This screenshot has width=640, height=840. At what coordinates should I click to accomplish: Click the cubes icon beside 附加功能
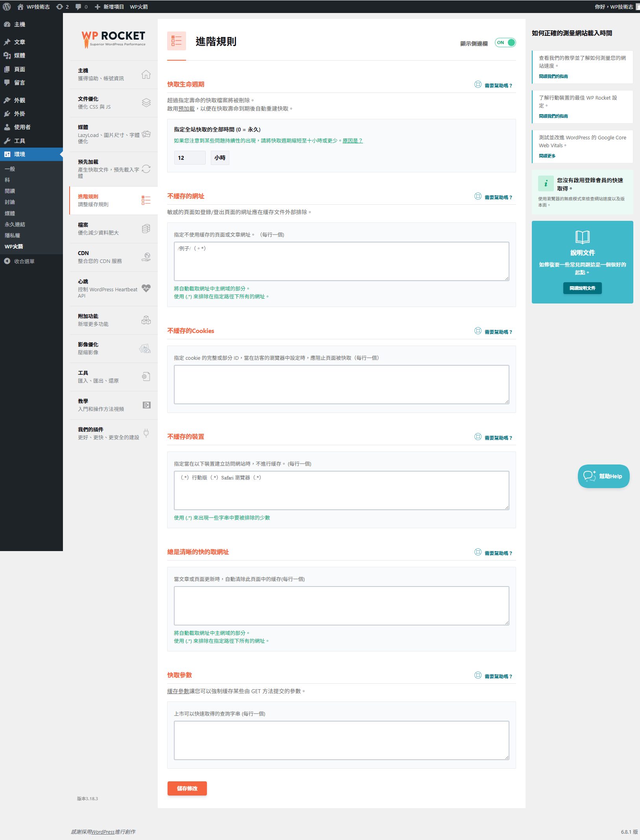point(146,320)
